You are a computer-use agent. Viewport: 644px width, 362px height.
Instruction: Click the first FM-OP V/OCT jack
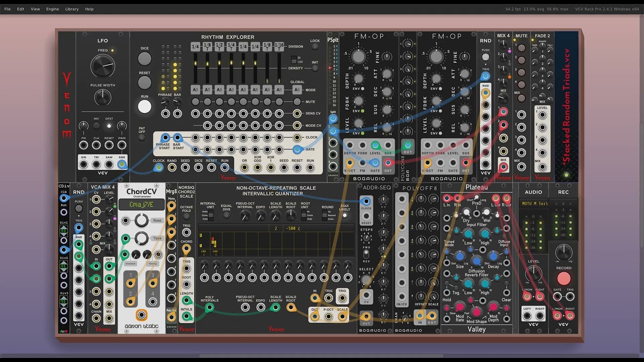coord(350,163)
